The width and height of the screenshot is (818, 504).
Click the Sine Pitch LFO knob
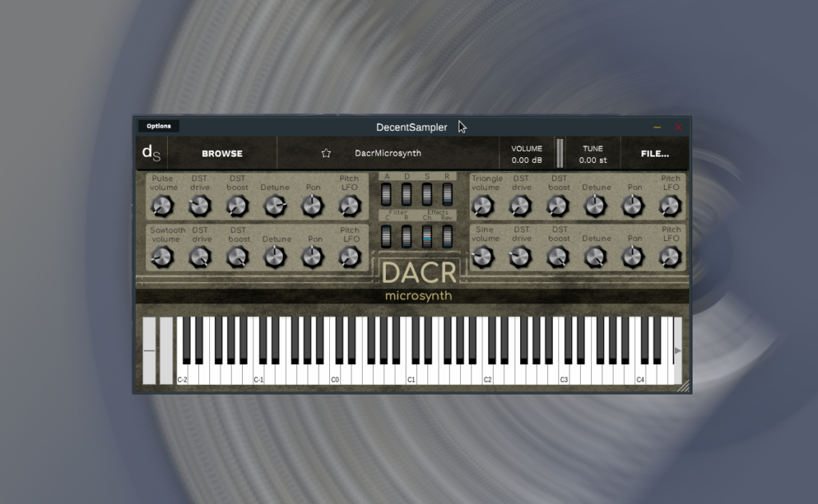click(670, 257)
